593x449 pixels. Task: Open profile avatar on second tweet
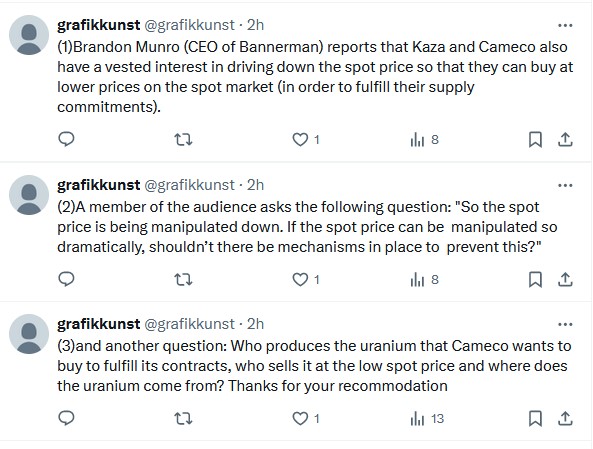click(x=29, y=195)
